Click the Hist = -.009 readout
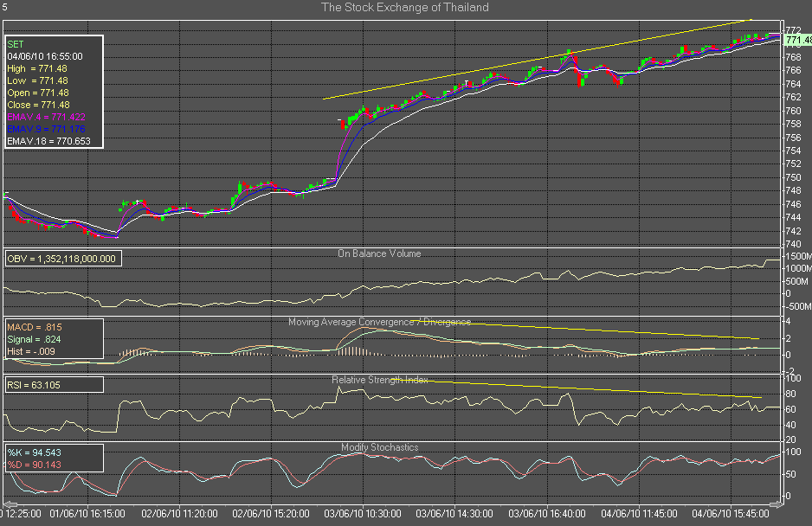Image resolution: width=812 pixels, height=526 pixels. tap(31, 351)
